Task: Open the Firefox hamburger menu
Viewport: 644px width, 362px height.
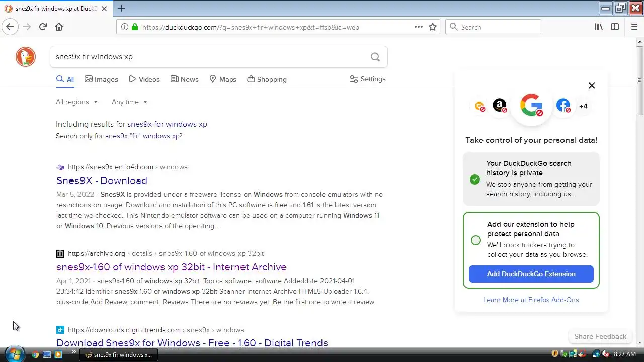Action: tap(634, 27)
